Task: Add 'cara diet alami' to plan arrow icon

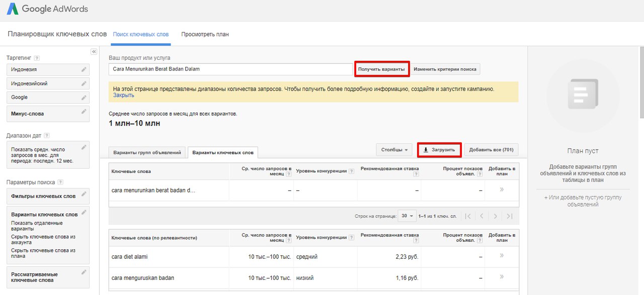Action: click(x=502, y=256)
